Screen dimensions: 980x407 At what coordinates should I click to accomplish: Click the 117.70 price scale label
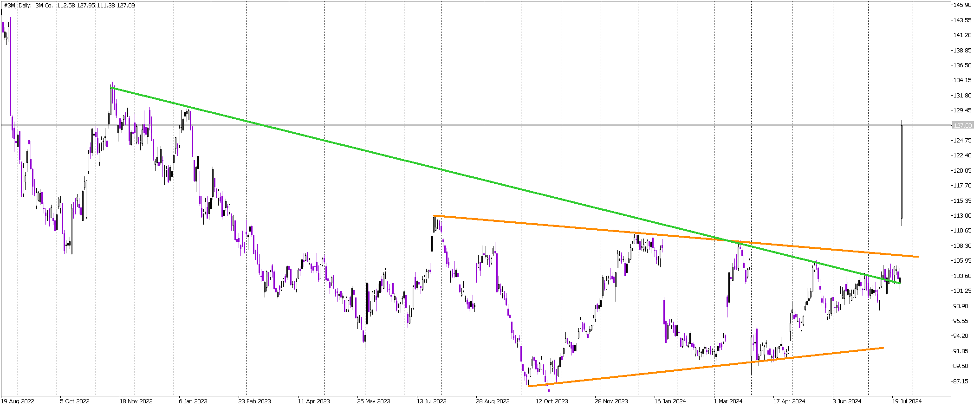click(x=962, y=185)
